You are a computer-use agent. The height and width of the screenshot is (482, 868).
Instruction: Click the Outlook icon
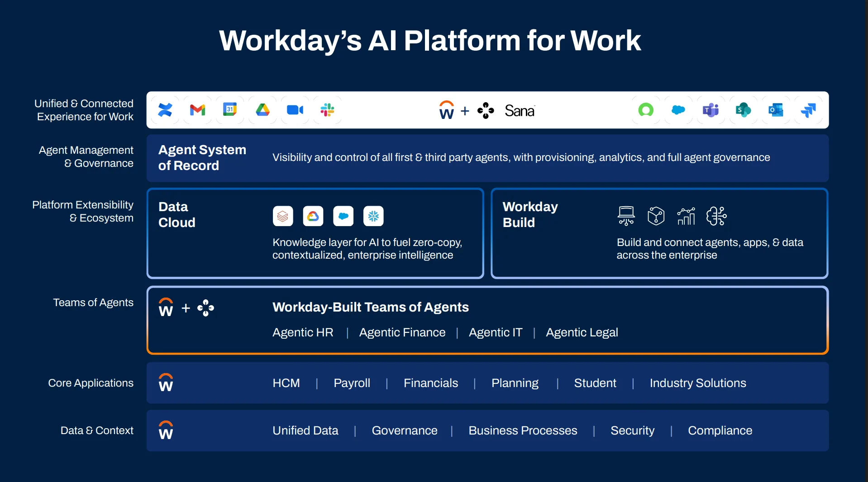pos(776,110)
